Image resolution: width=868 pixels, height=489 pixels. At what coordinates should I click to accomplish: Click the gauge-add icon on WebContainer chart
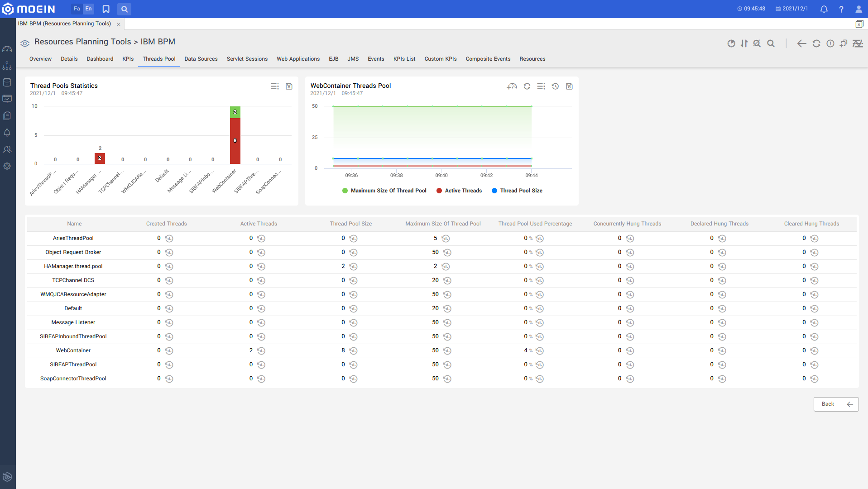(512, 86)
